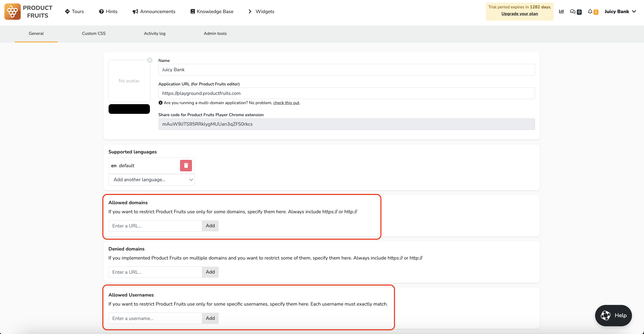
Task: Open the notifications bell icon
Action: (590, 11)
